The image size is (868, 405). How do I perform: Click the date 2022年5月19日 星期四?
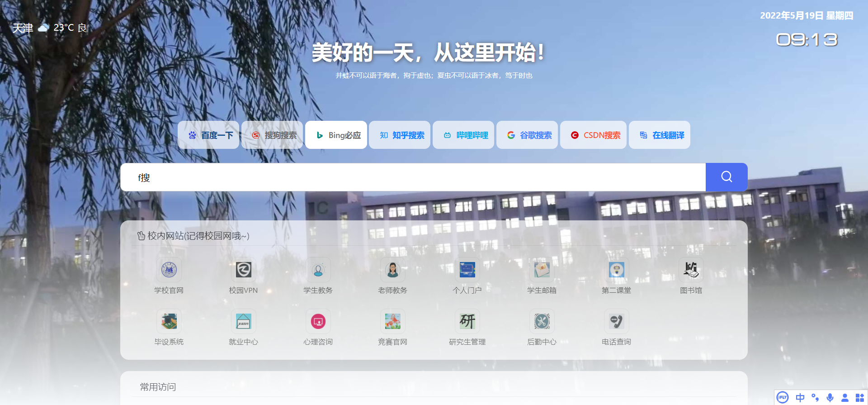[807, 16]
